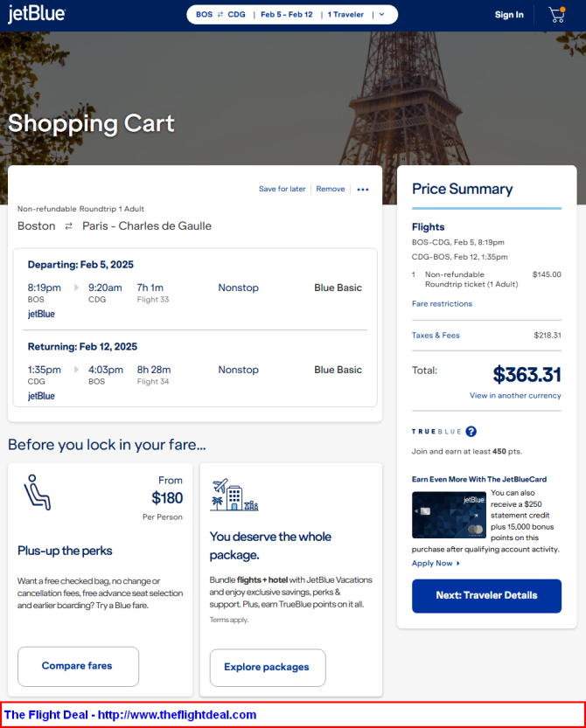Click You deserve the whole package heading
Screen dimensions: 586x728
(270, 545)
